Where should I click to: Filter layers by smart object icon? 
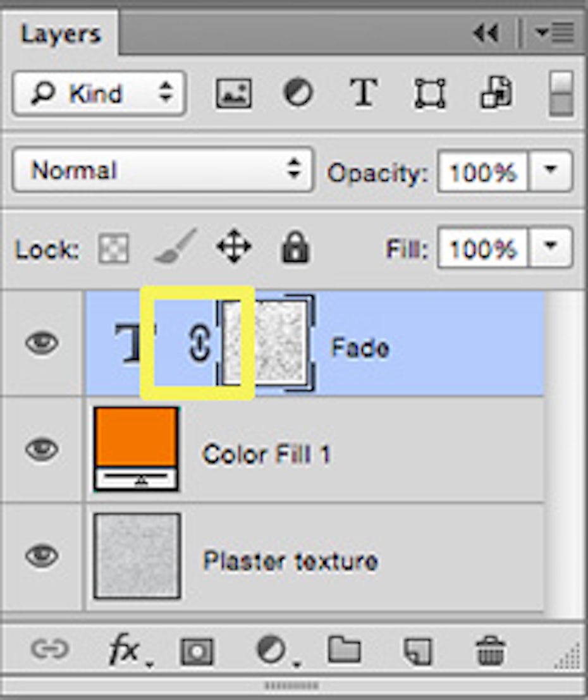[x=496, y=94]
